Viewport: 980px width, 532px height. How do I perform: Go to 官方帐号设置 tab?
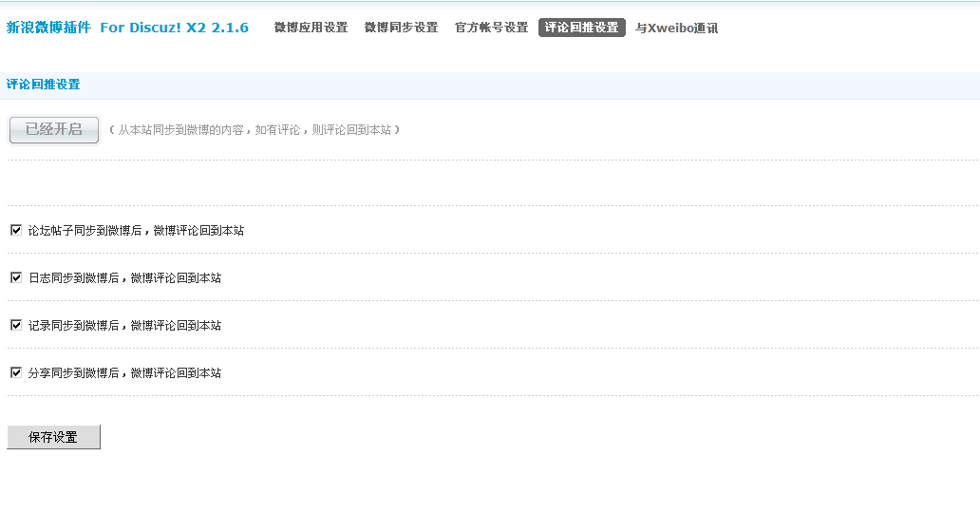[491, 28]
